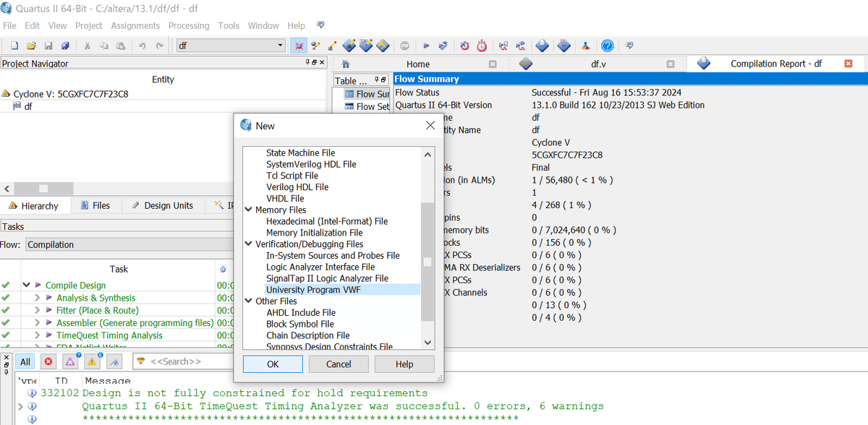The width and height of the screenshot is (868, 425).
Task: Expand the TimeQuest Timing Analysis task
Action: tap(38, 335)
